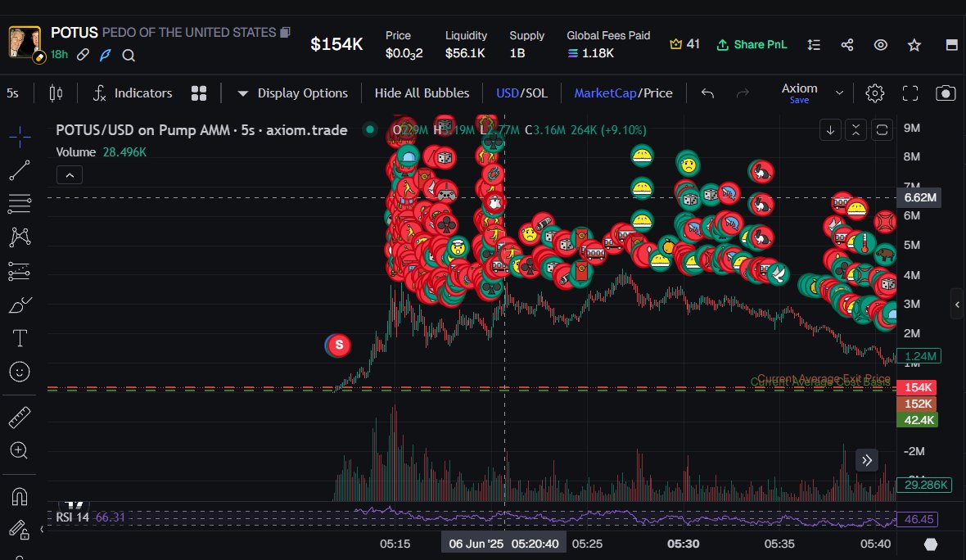
Task: Click the Volume indicator label
Action: click(x=76, y=151)
